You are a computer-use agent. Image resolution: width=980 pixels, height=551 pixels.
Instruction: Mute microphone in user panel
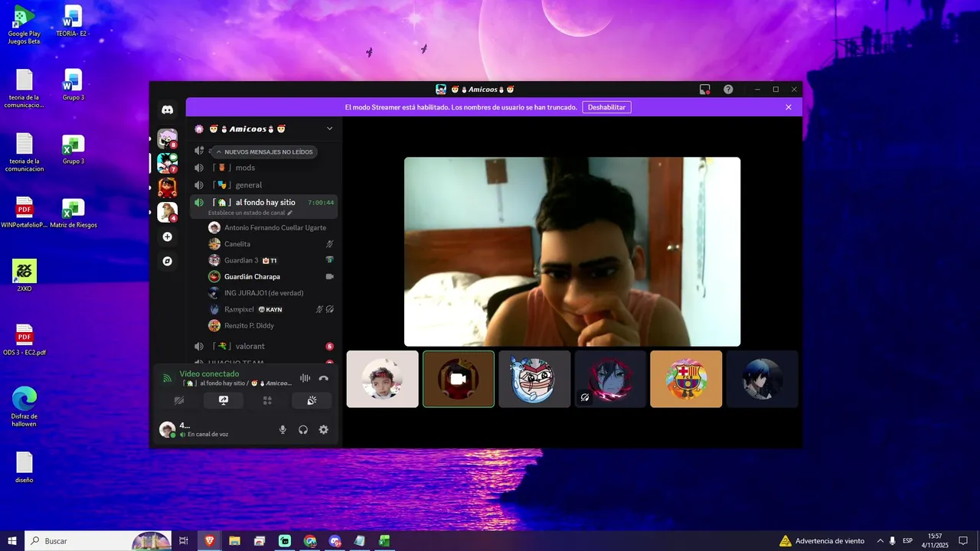tap(283, 430)
